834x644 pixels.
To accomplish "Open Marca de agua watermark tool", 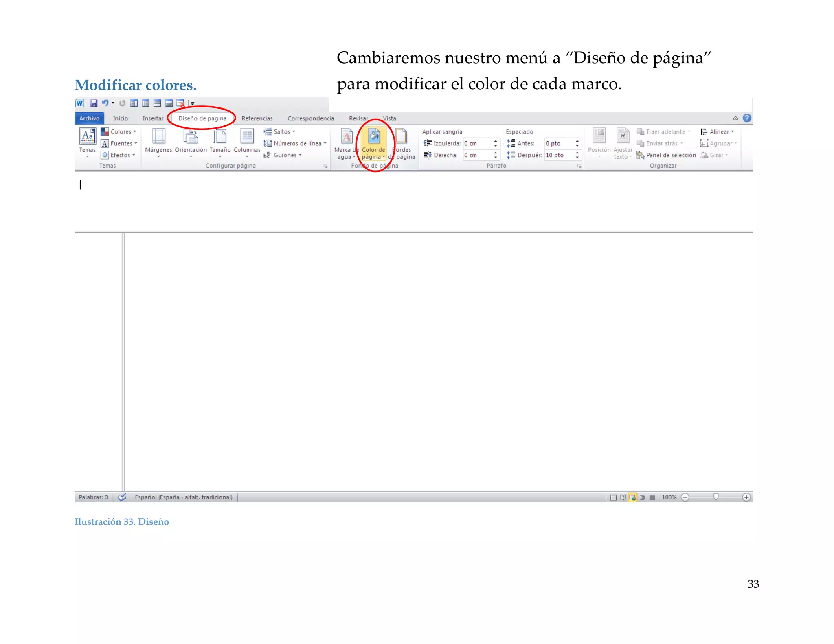I will (x=346, y=136).
